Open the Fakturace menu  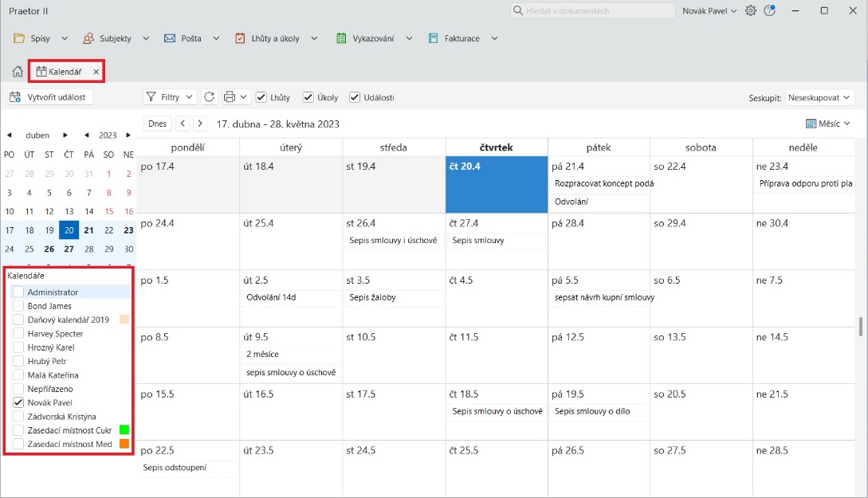[x=462, y=38]
